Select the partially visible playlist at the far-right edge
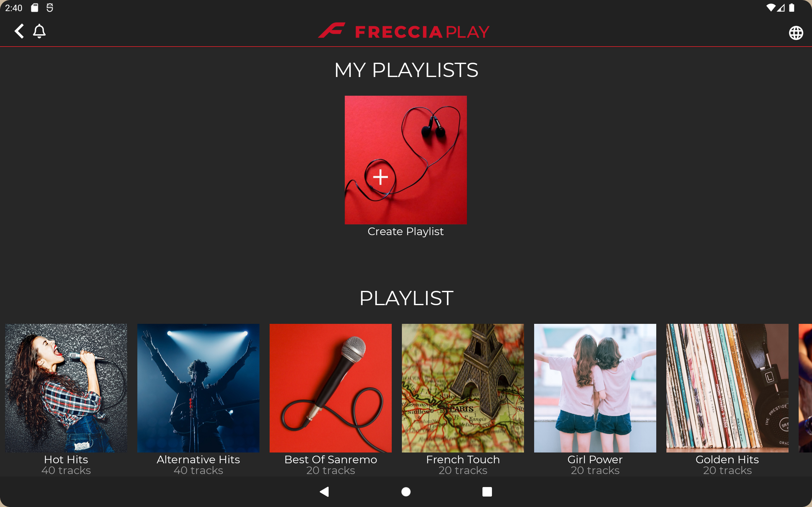812x507 pixels. click(x=805, y=388)
